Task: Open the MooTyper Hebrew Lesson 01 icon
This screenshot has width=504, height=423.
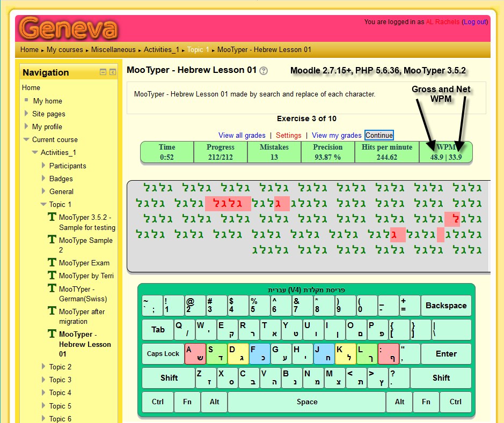Action: click(52, 333)
